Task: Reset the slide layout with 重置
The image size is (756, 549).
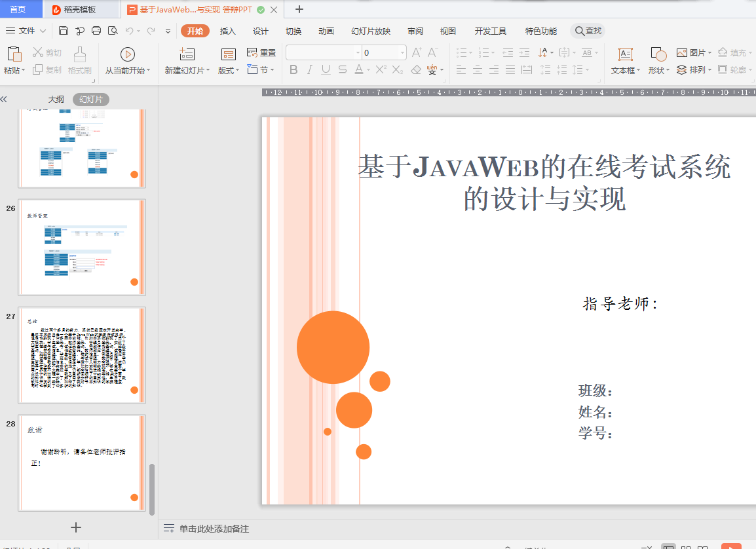Action: 261,52
